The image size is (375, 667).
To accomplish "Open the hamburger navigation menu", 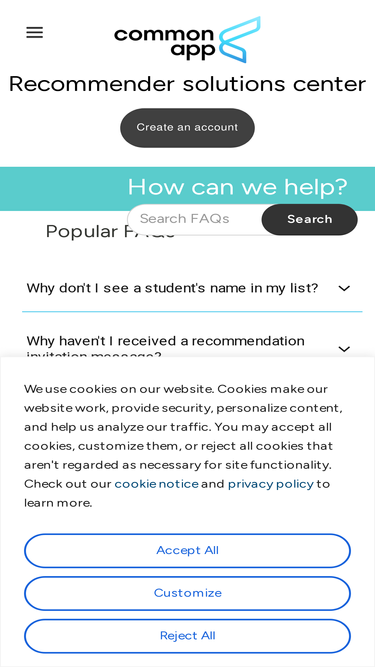I will (x=34, y=33).
